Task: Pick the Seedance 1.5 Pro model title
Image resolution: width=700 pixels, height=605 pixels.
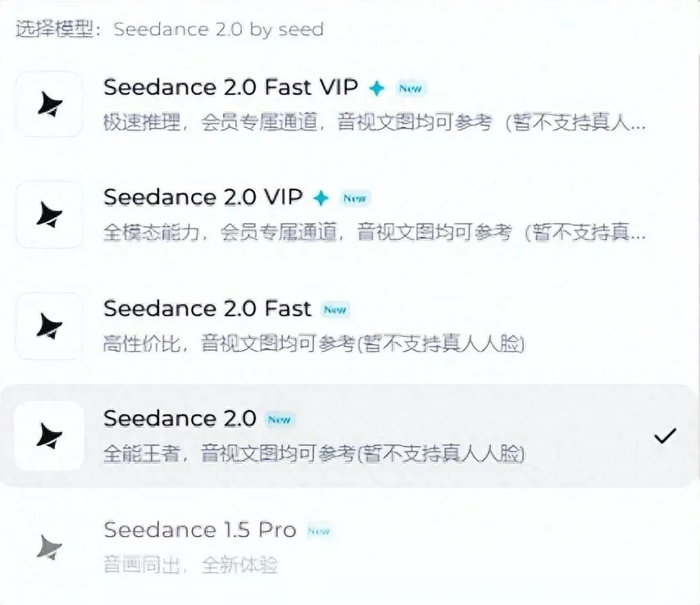Action: click(x=200, y=530)
